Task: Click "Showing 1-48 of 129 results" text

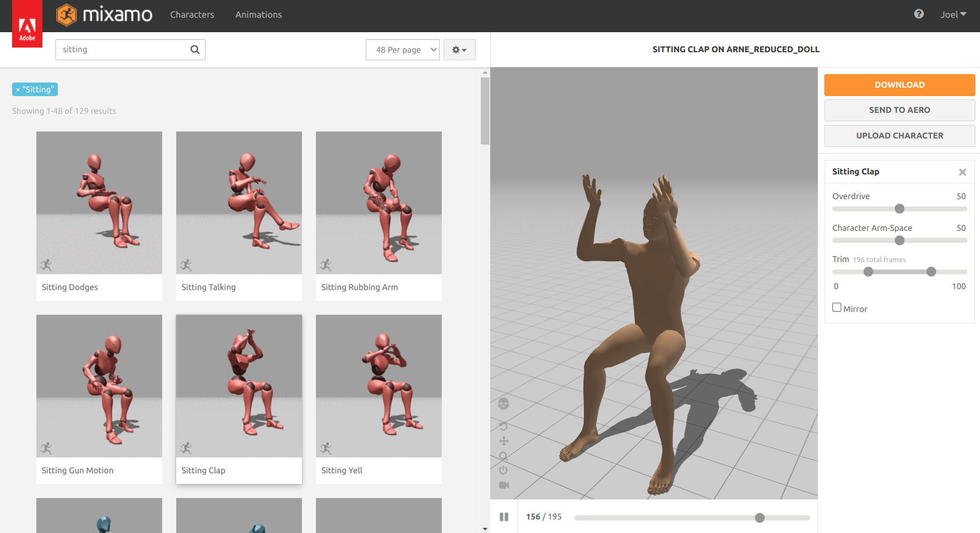Action: coord(64,111)
